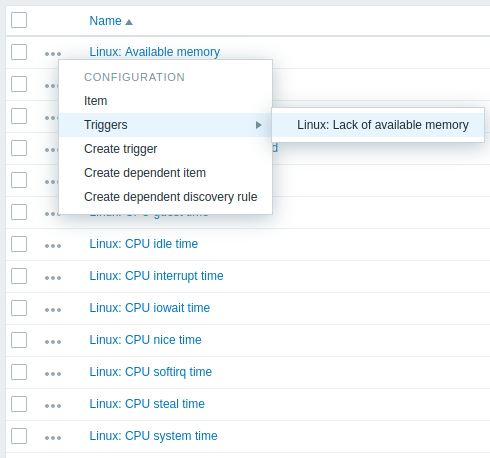Open the Linux: CPU system time item
This screenshot has height=458, width=490.
click(153, 436)
